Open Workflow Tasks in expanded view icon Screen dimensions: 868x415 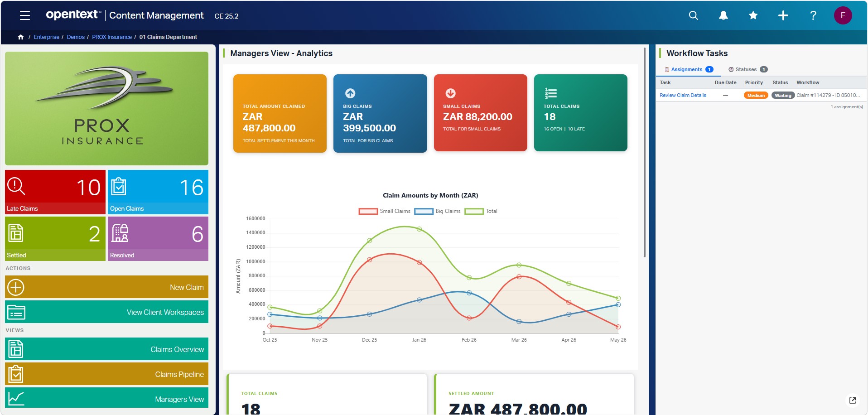click(x=853, y=400)
